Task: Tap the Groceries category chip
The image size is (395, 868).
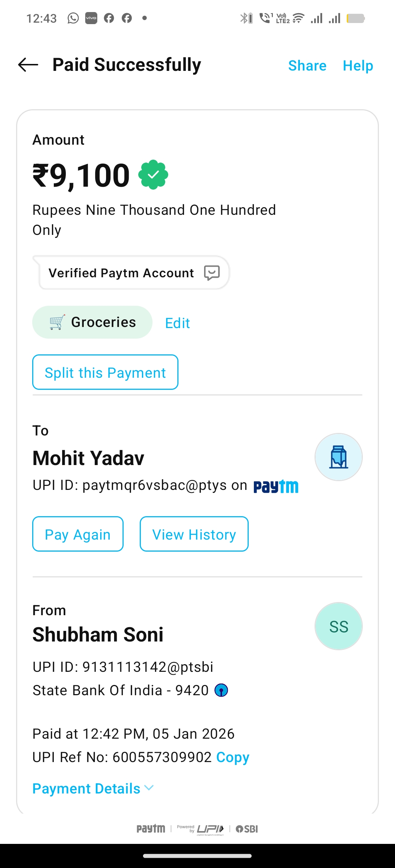Action: pos(92,322)
